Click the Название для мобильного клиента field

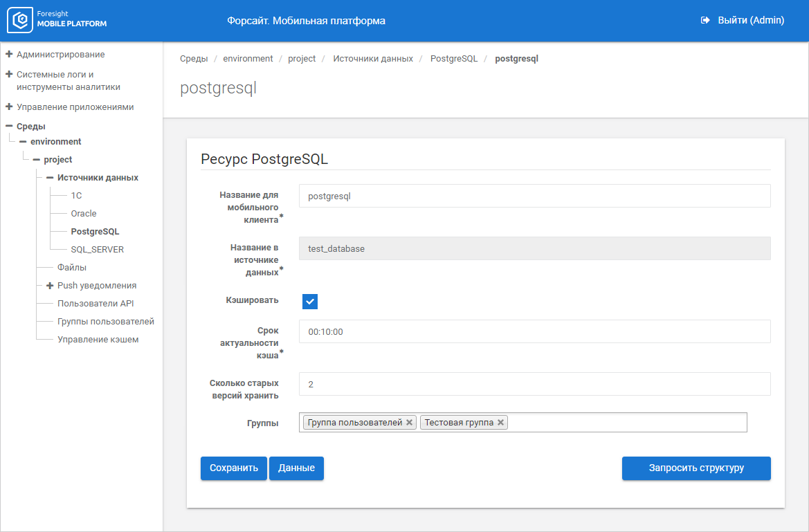[534, 196]
